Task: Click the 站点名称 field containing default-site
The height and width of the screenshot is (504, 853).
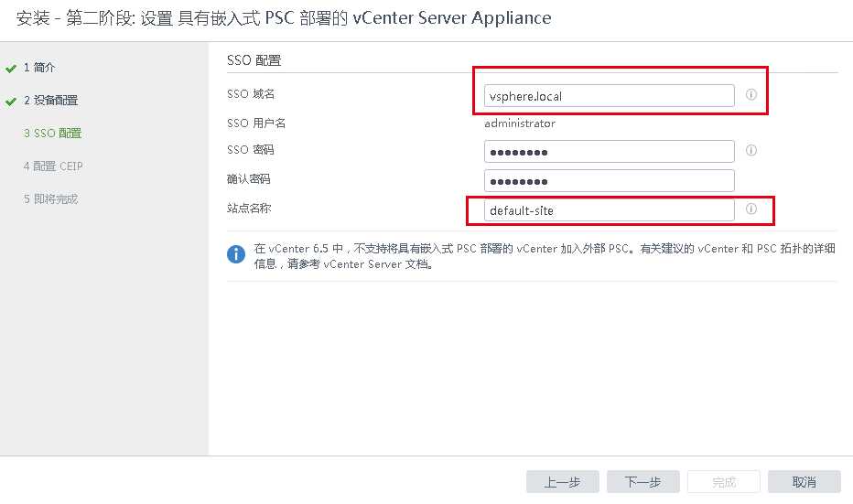Action: [610, 209]
